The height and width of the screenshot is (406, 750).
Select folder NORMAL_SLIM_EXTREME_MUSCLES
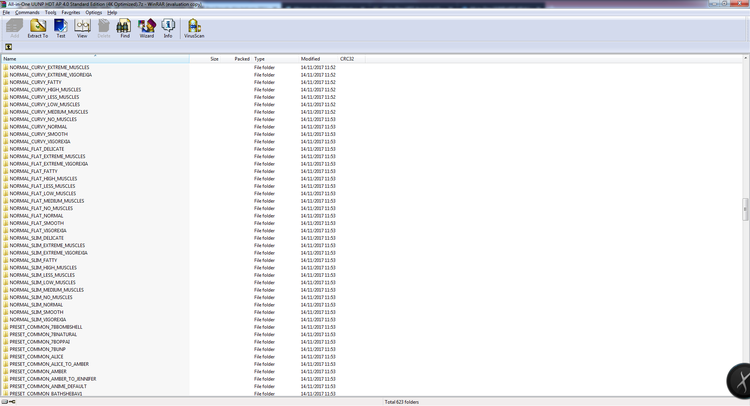click(x=47, y=245)
